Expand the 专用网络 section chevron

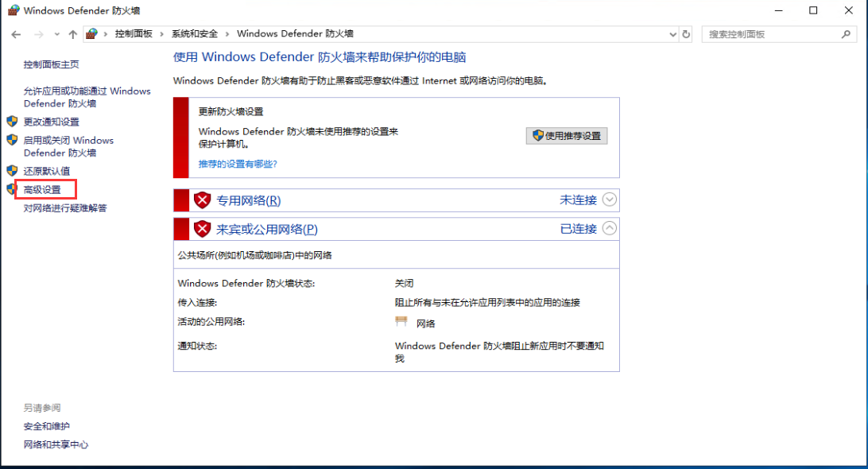[x=609, y=200]
